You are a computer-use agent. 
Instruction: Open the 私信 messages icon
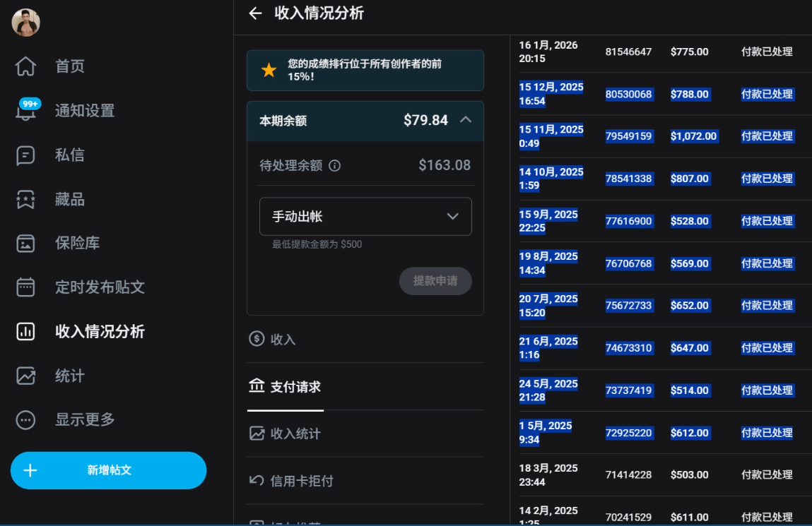click(25, 155)
